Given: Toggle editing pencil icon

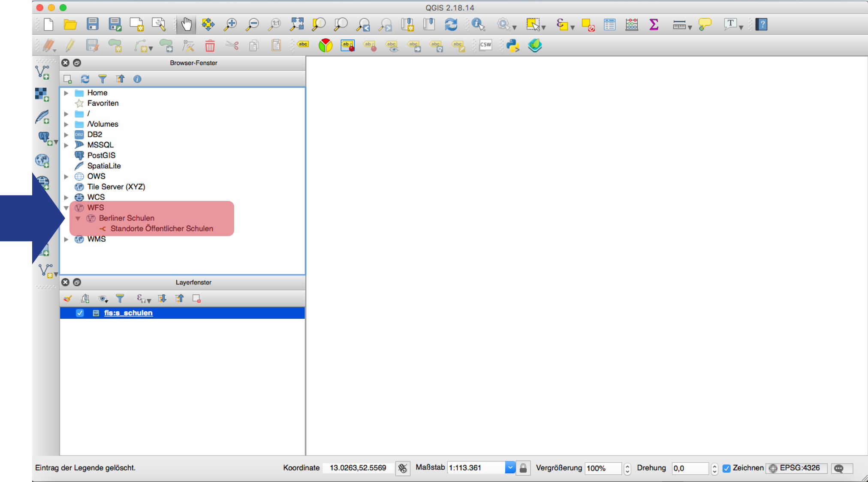Looking at the screenshot, I should coord(70,45).
